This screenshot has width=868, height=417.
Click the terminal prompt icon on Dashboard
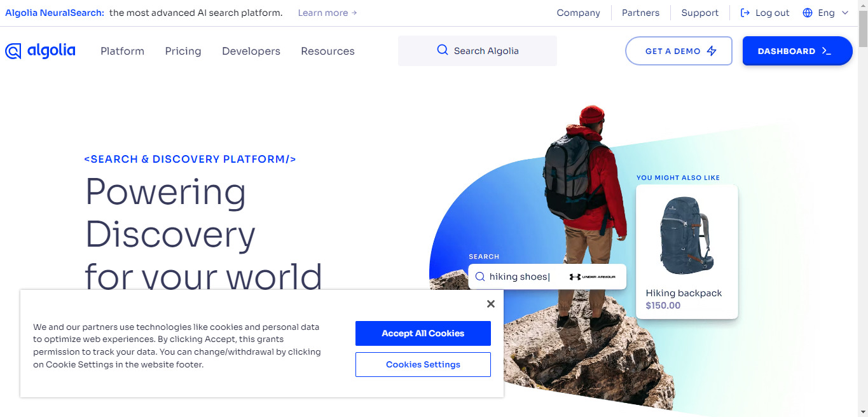826,51
